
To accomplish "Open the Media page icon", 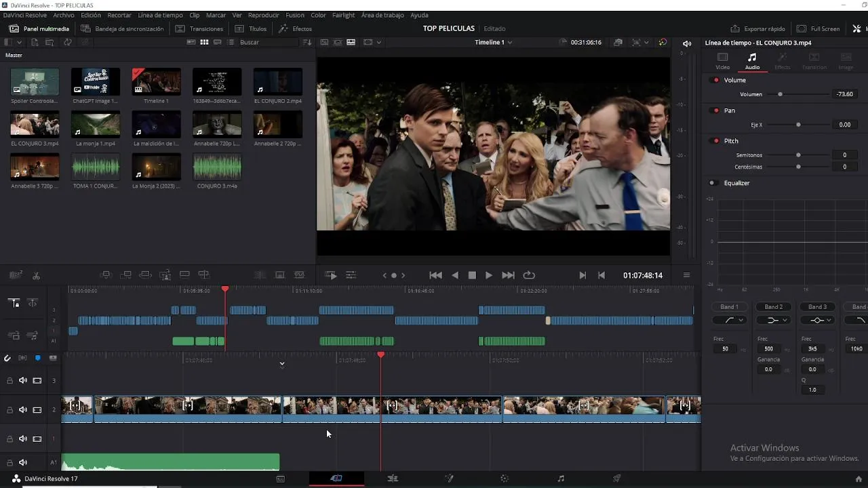I will (x=281, y=479).
